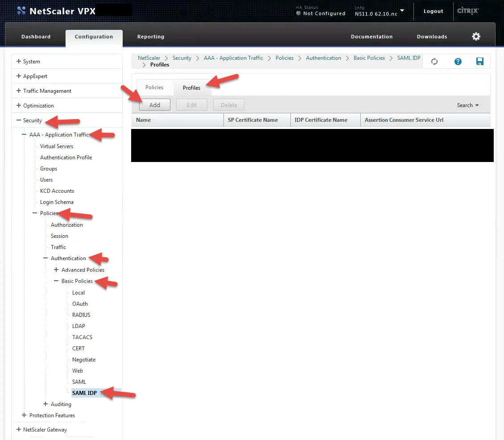Expand the Optimization node
Screen dimensions: 504x440
19,105
